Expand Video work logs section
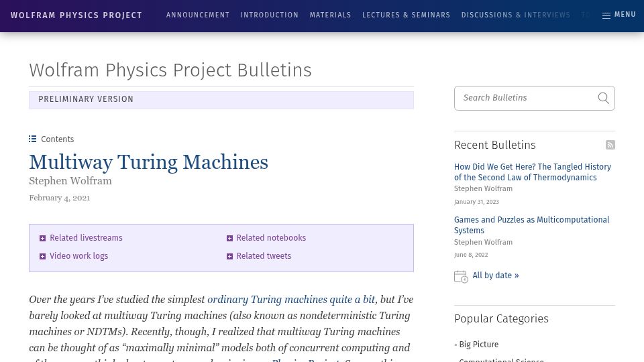The image size is (644, 362). tap(74, 255)
